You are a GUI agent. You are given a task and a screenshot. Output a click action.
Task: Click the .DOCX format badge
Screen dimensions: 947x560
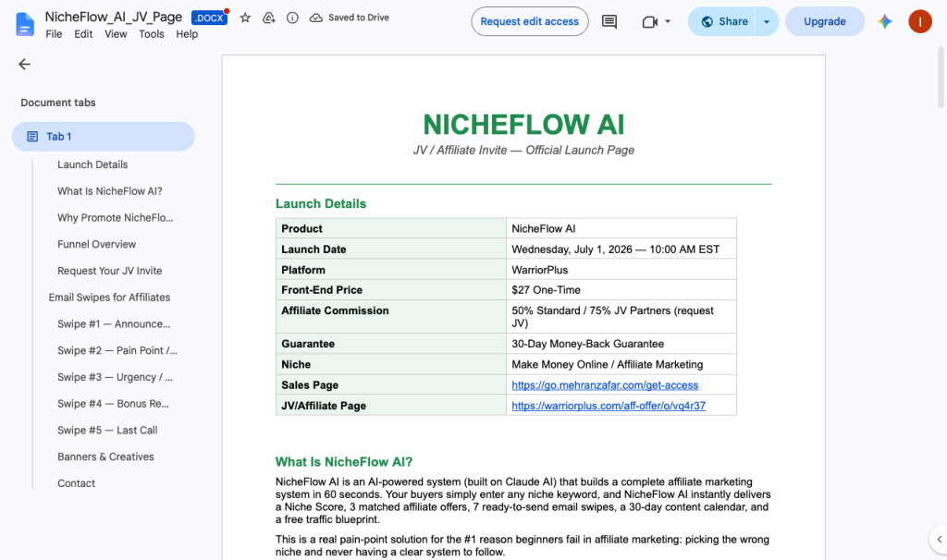(x=209, y=18)
